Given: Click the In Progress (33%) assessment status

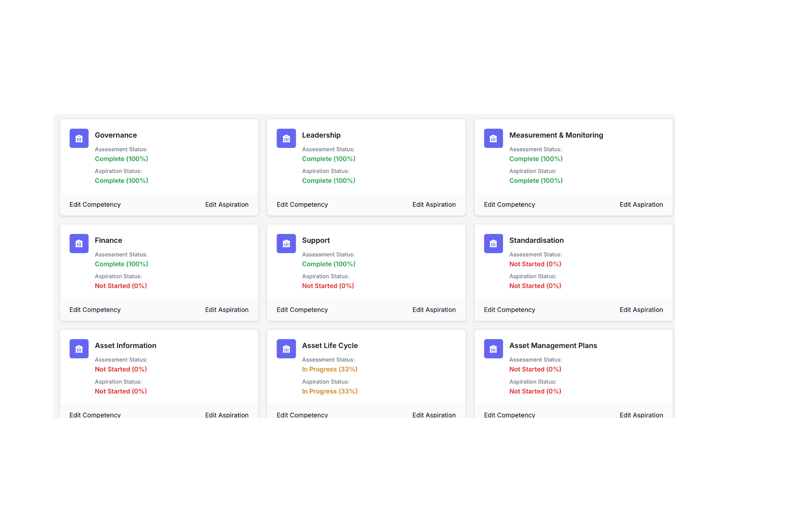Looking at the screenshot, I should (330, 369).
